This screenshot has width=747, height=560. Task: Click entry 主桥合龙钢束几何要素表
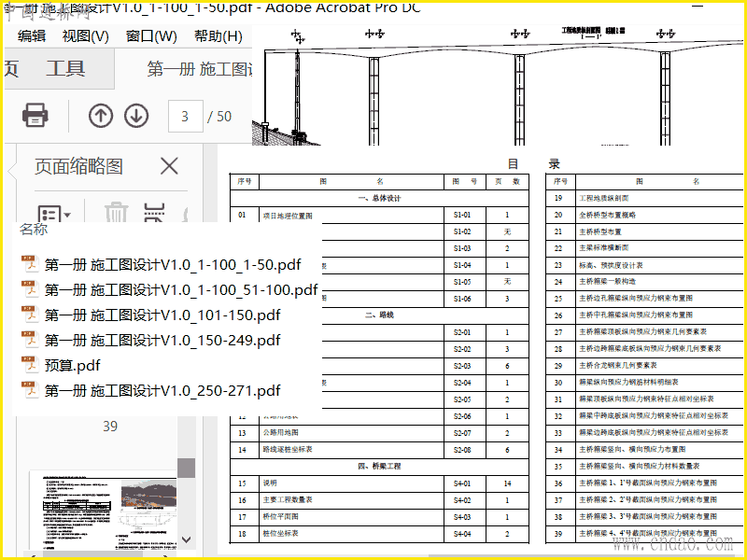coord(618,365)
